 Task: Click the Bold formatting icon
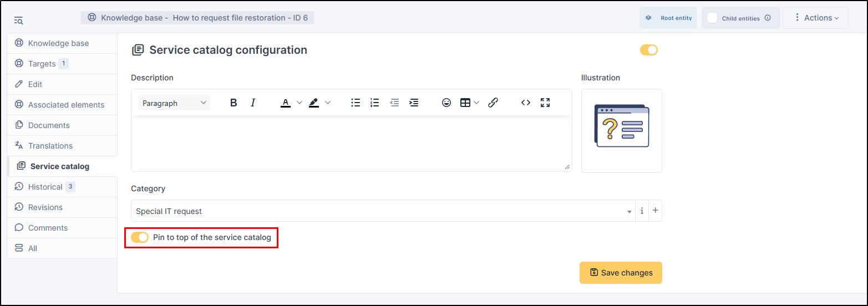(234, 103)
